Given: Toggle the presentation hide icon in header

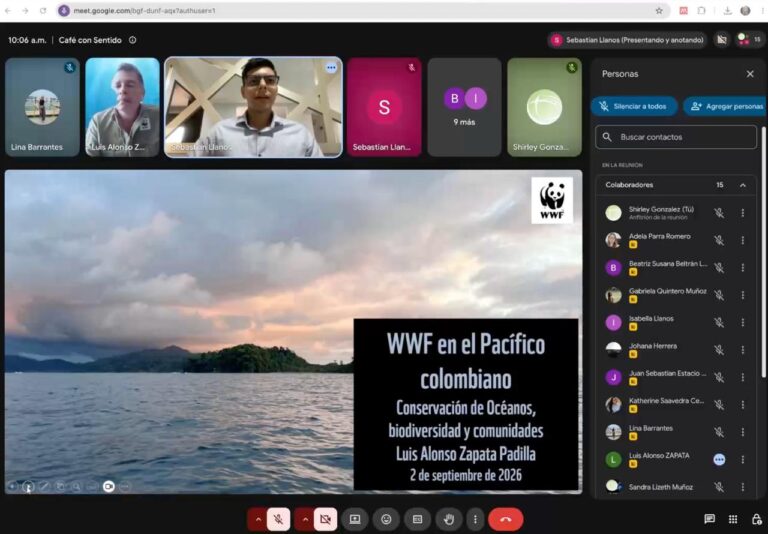Looking at the screenshot, I should coord(721,40).
